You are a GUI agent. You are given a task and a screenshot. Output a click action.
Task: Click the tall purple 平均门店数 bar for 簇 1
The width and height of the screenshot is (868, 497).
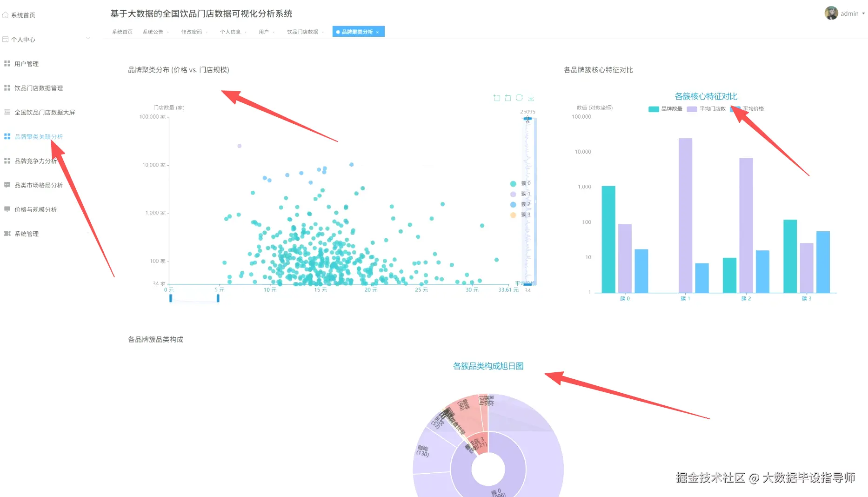685,215
